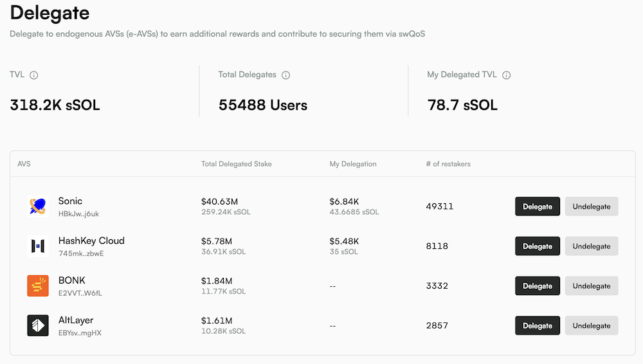This screenshot has height=364, width=643.
Task: Delegate to the Sonic AVS
Action: coord(537,206)
